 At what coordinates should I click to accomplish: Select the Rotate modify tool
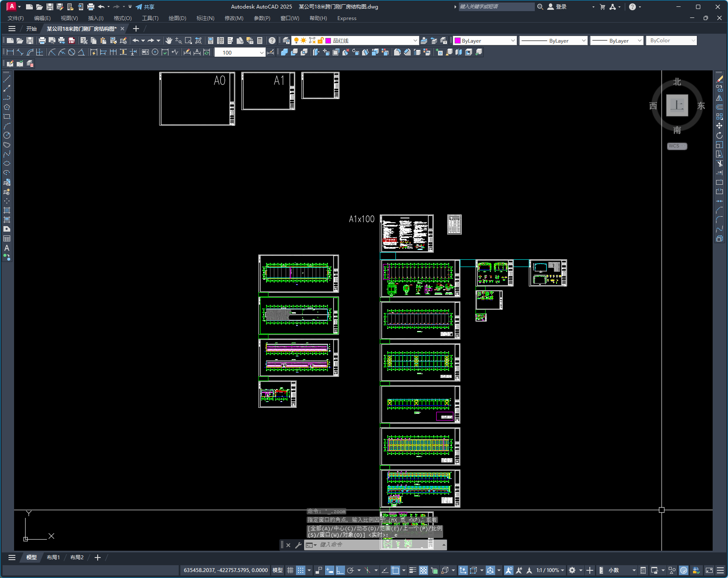(719, 135)
